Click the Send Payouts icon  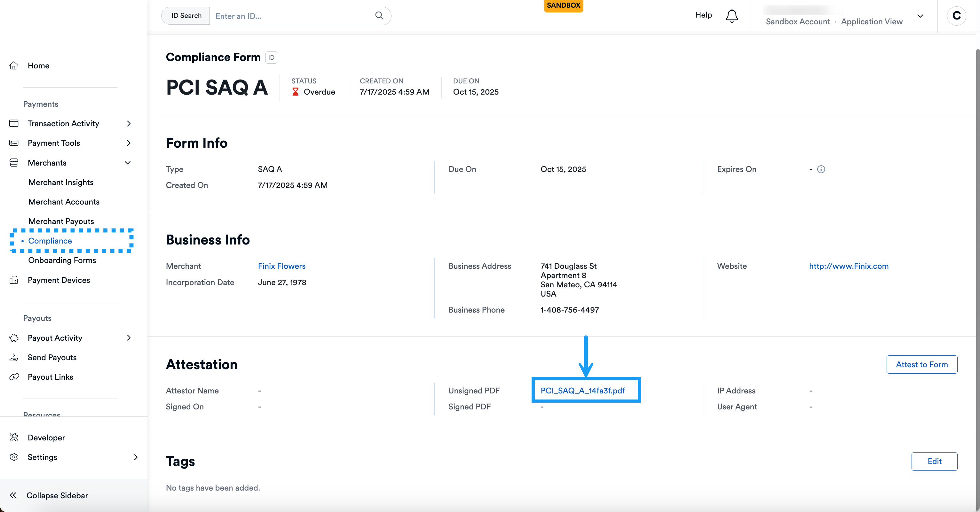14,357
